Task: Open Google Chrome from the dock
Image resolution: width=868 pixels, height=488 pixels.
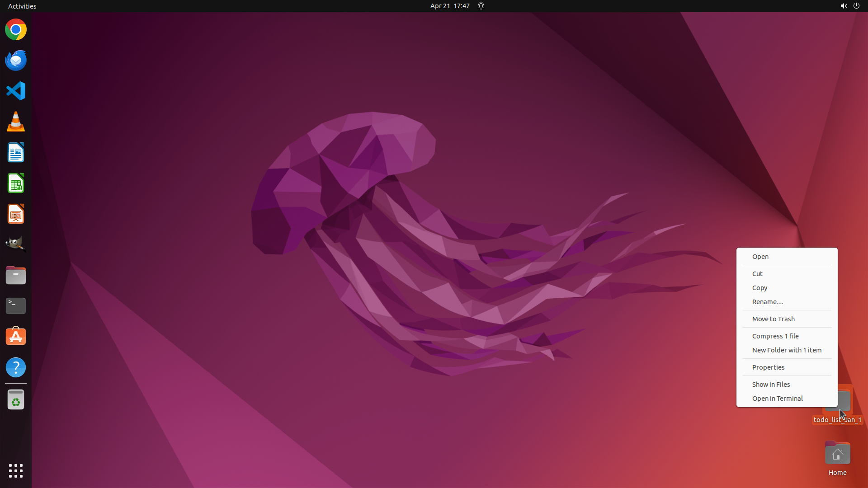Action: point(16,30)
